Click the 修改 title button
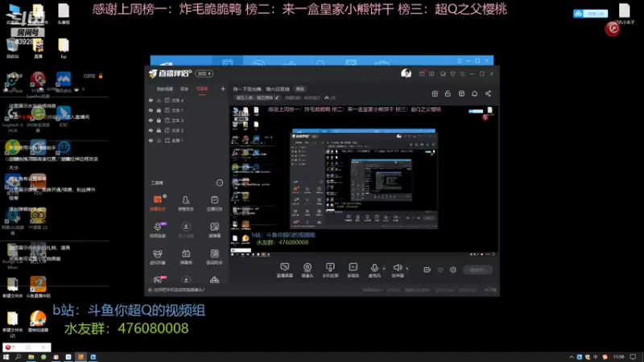 pos(300,89)
